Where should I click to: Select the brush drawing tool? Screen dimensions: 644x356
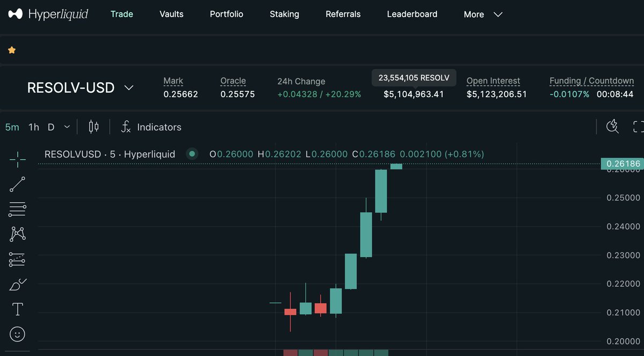coord(17,285)
